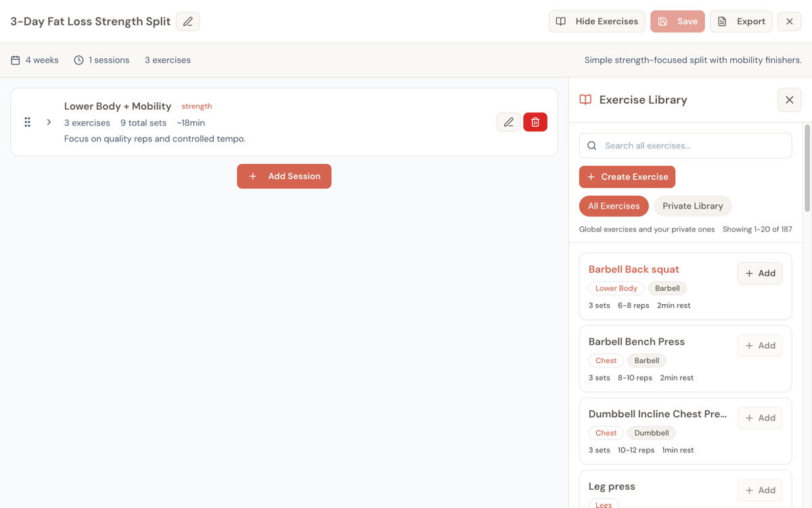812x508 pixels.
Task: Close the Exercise Library panel
Action: pos(789,100)
